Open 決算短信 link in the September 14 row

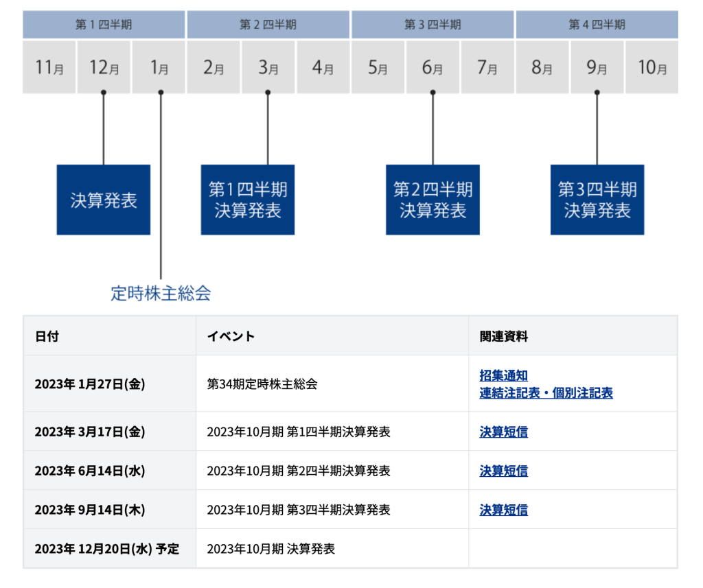coord(503,510)
